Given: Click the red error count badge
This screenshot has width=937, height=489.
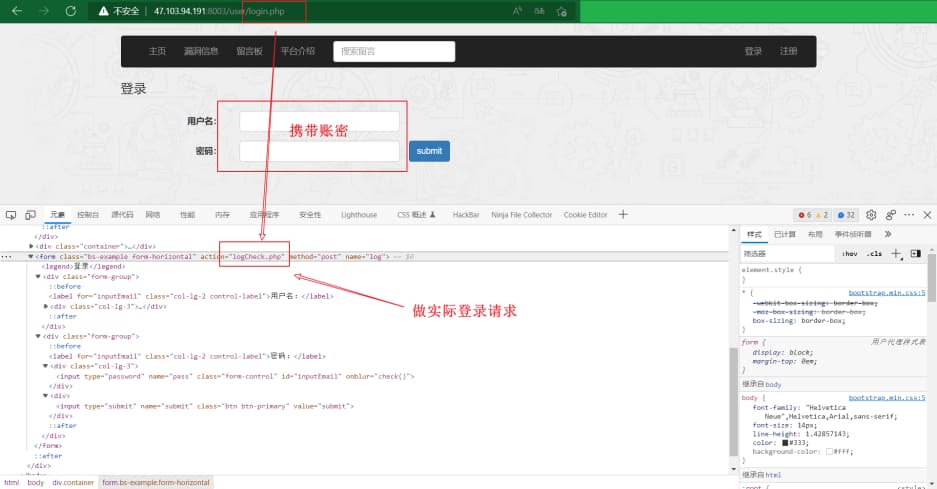Looking at the screenshot, I should click(804, 215).
